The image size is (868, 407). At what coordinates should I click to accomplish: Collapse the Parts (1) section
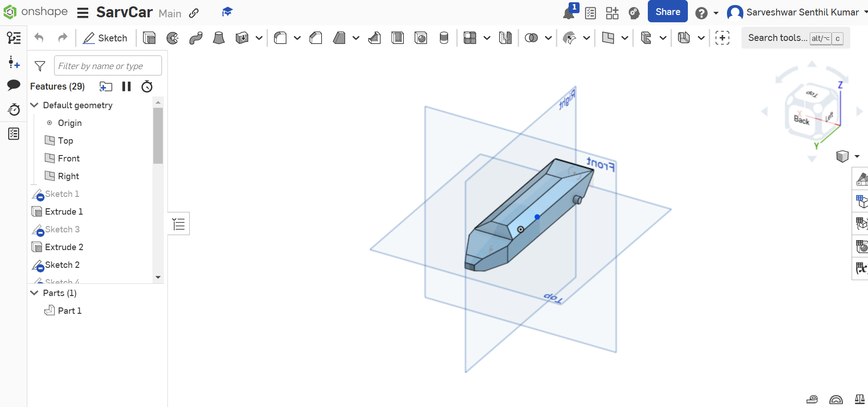34,293
